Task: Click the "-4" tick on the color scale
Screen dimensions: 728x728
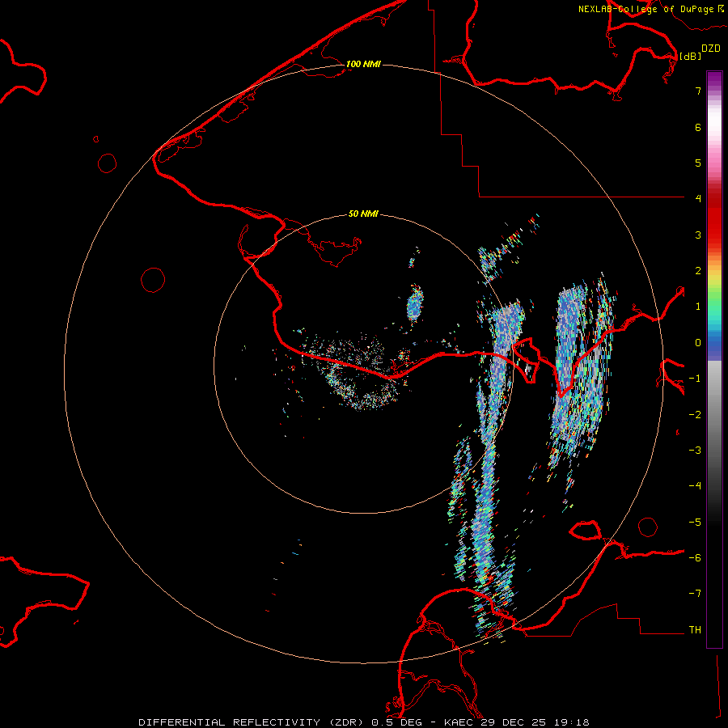Action: (x=695, y=485)
